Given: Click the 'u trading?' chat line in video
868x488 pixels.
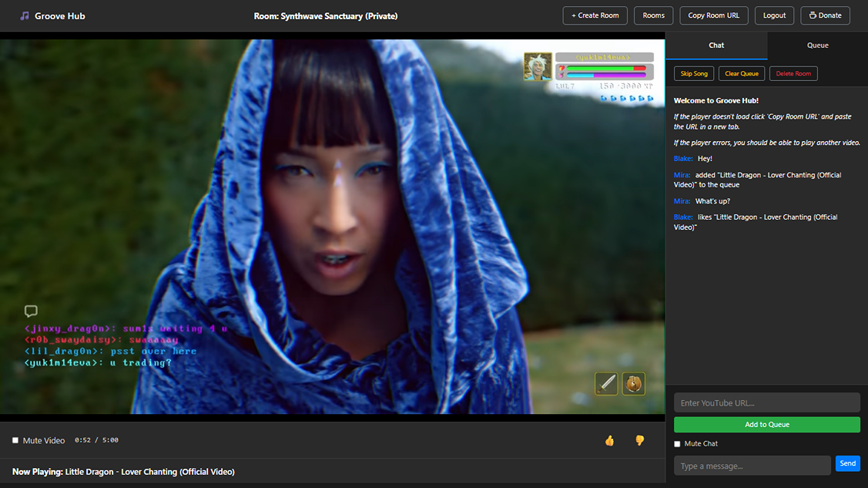Looking at the screenshot, I should (98, 363).
